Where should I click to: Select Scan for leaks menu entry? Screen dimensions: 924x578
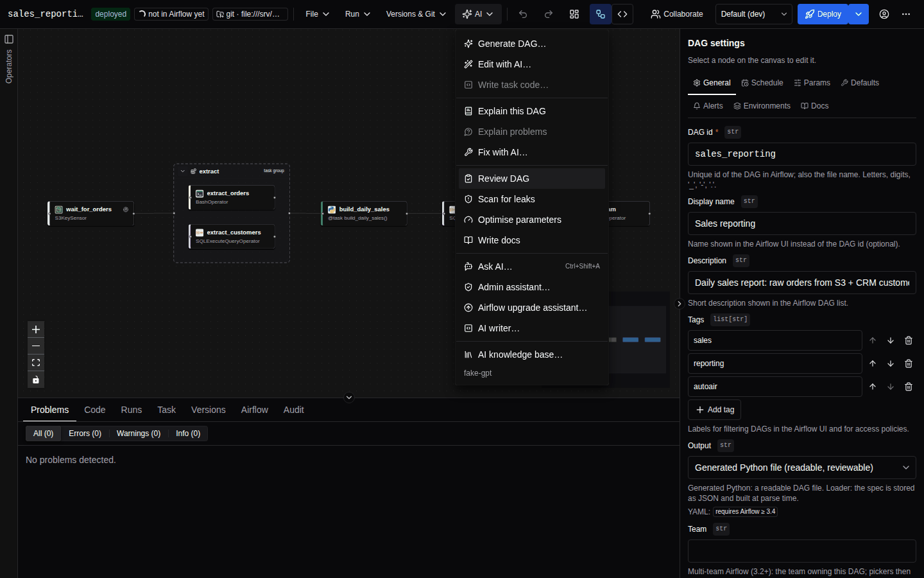click(x=532, y=199)
